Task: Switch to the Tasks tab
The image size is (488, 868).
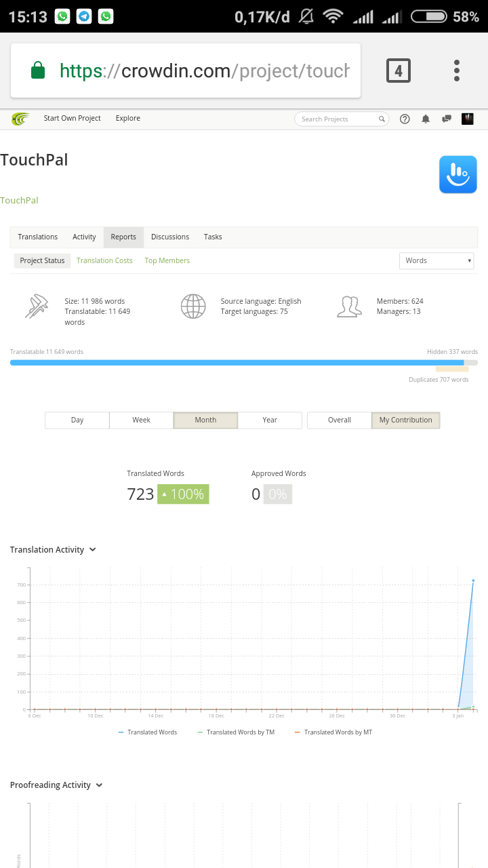Action: 213,237
